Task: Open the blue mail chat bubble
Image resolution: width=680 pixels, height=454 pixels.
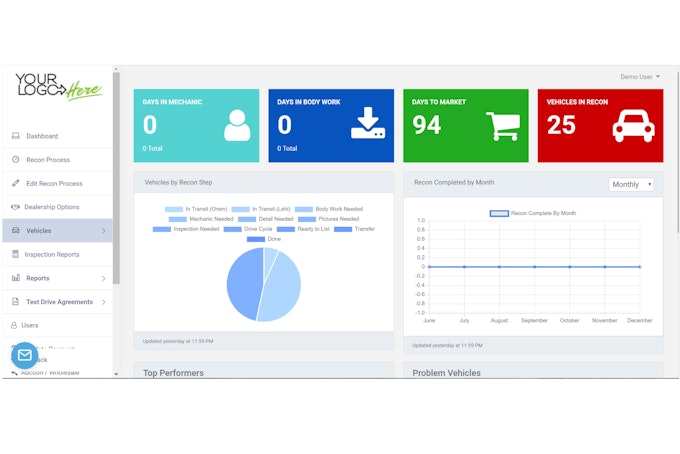Action: [24, 355]
